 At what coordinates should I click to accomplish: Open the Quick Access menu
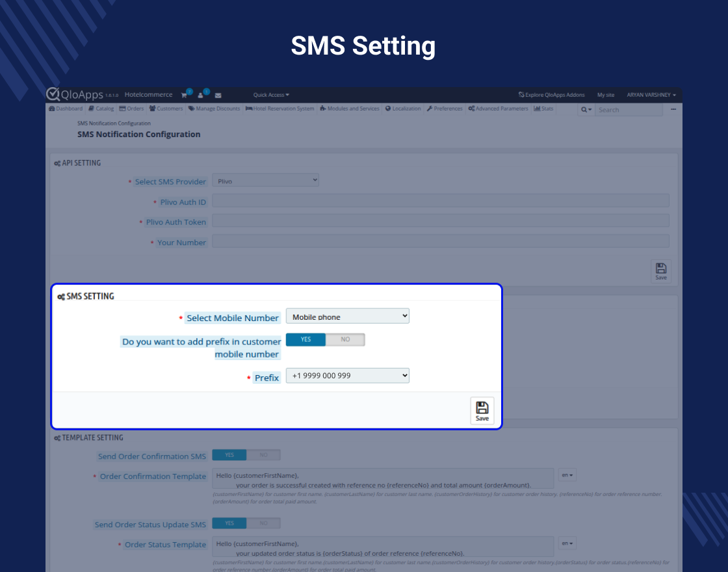click(x=271, y=95)
